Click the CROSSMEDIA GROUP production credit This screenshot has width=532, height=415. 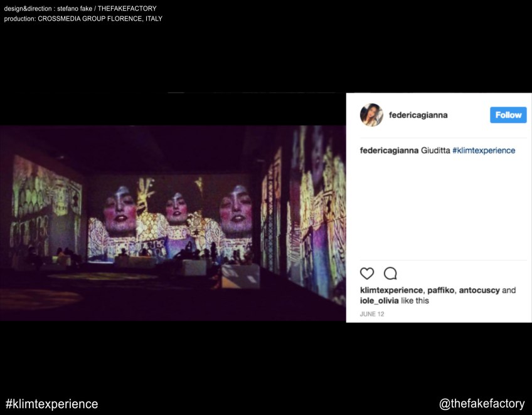tap(100, 19)
